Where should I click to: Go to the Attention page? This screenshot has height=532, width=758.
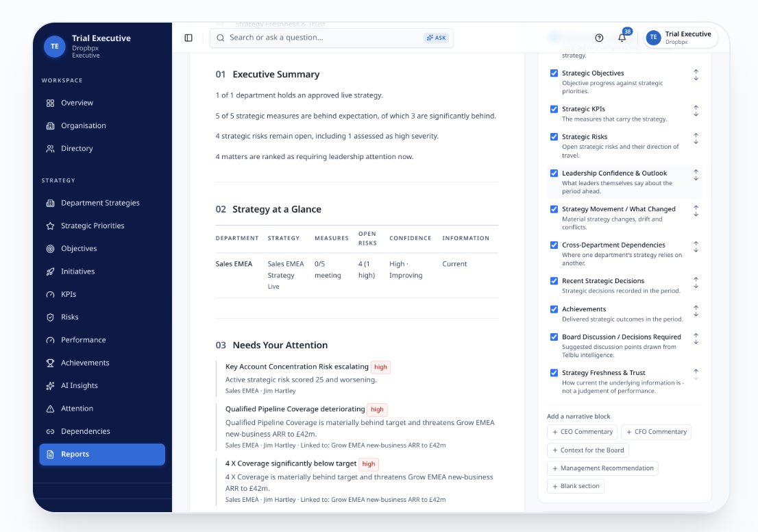coord(102,409)
